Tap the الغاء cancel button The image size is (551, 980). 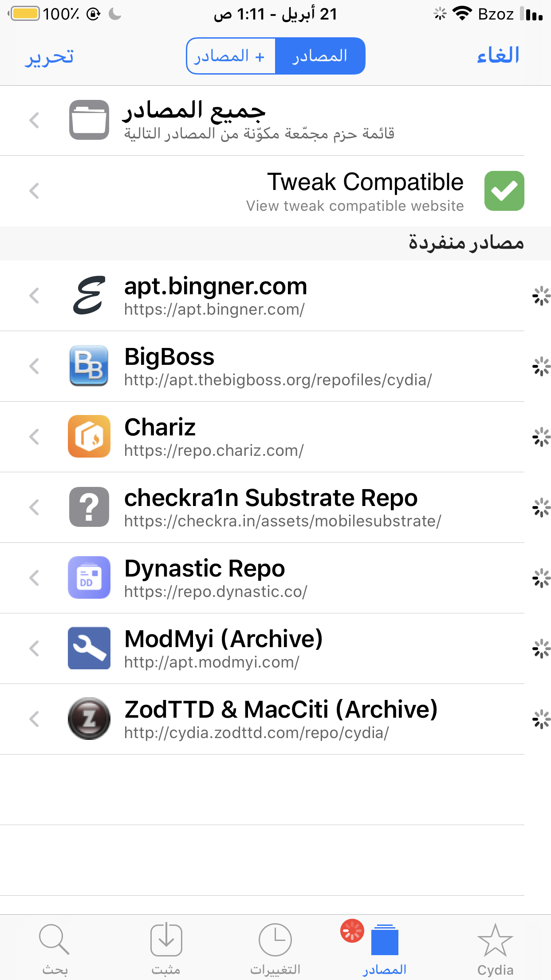498,55
